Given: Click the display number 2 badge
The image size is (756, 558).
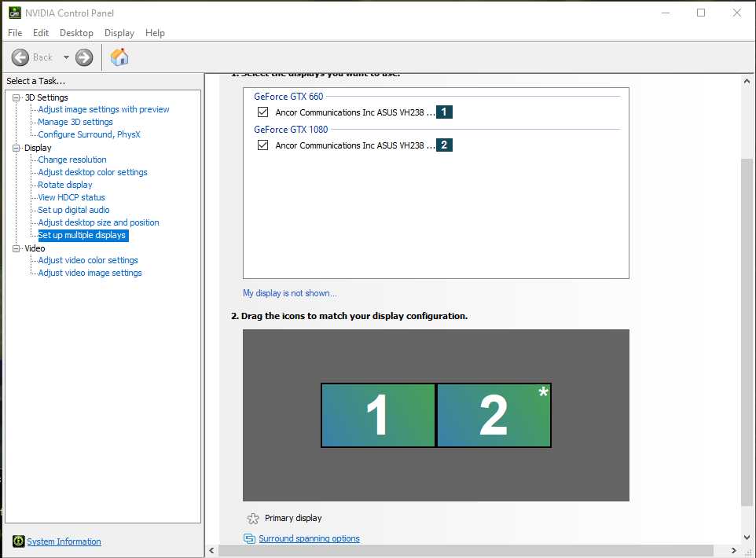Looking at the screenshot, I should 444,145.
